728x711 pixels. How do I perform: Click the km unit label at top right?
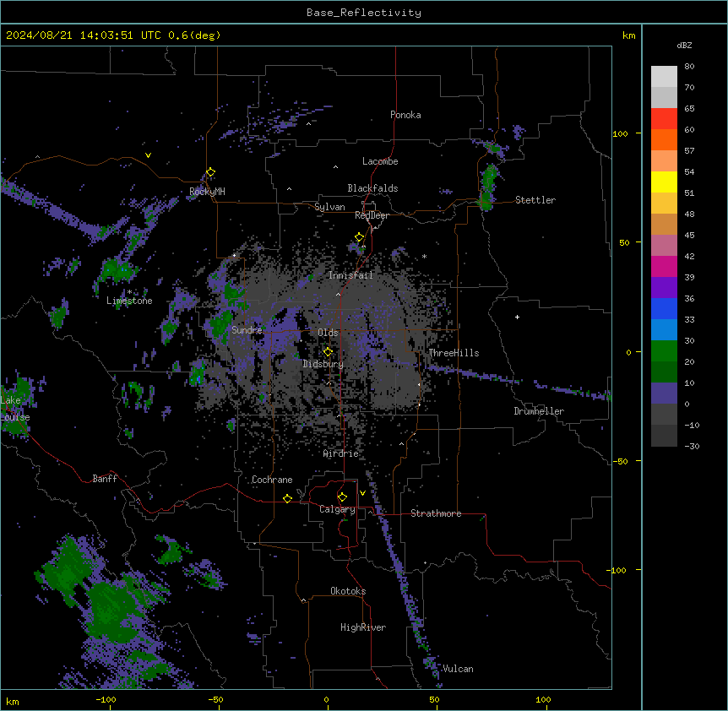[628, 35]
